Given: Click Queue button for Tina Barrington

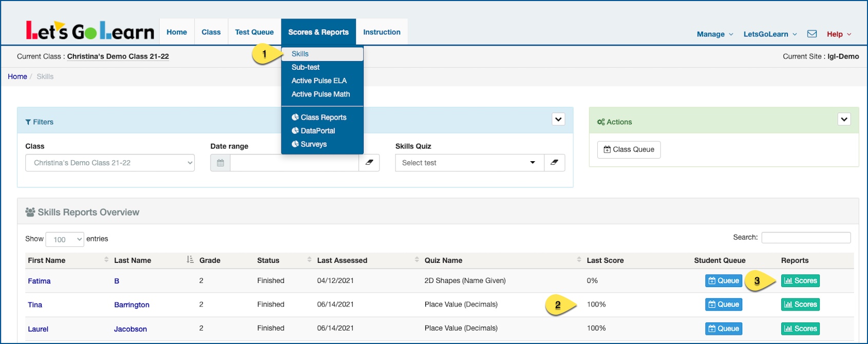Looking at the screenshot, I should click(724, 304).
